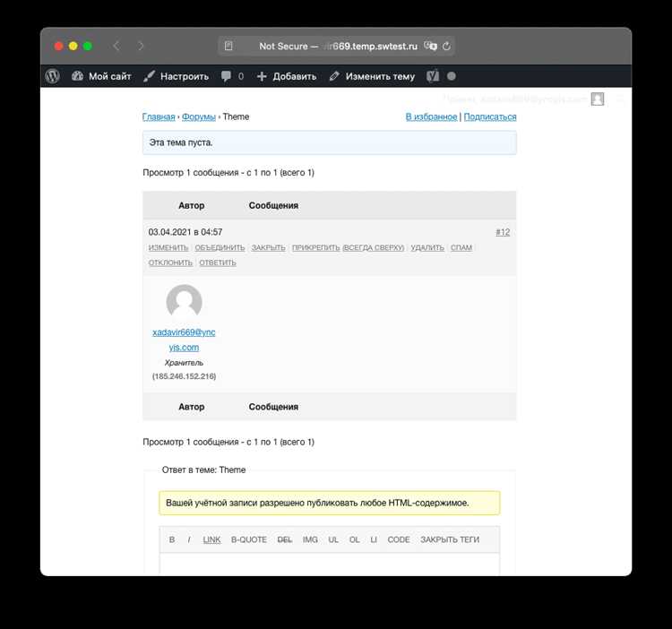Screen dimensions: 672x629
Task: Click the Эта тема пуста notice
Action: pos(329,142)
